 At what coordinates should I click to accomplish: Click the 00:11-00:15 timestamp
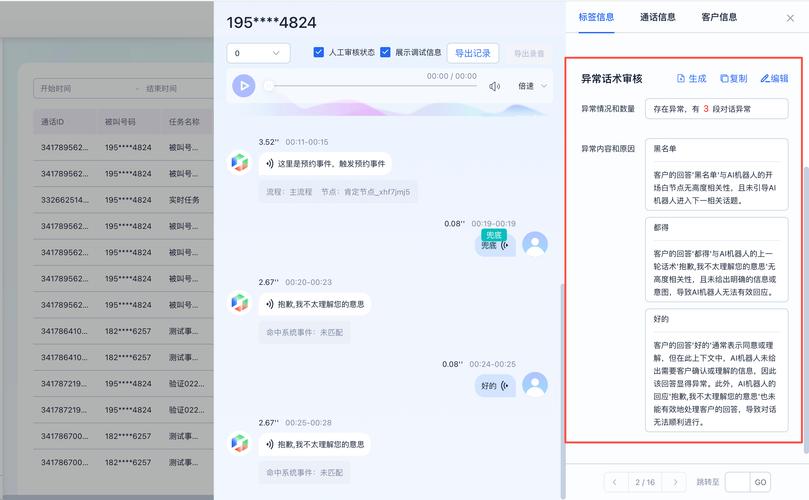(x=306, y=142)
